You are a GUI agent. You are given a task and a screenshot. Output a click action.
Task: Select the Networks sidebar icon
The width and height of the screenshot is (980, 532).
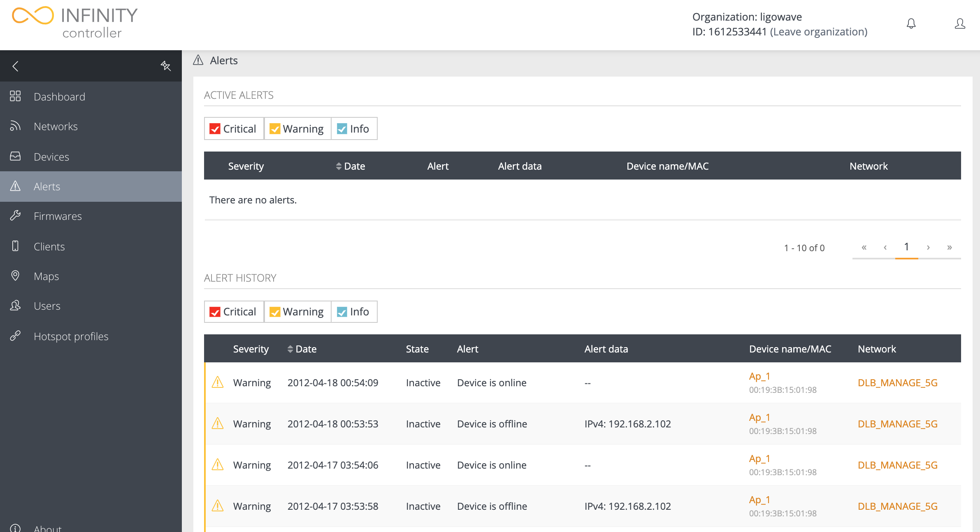(x=15, y=126)
